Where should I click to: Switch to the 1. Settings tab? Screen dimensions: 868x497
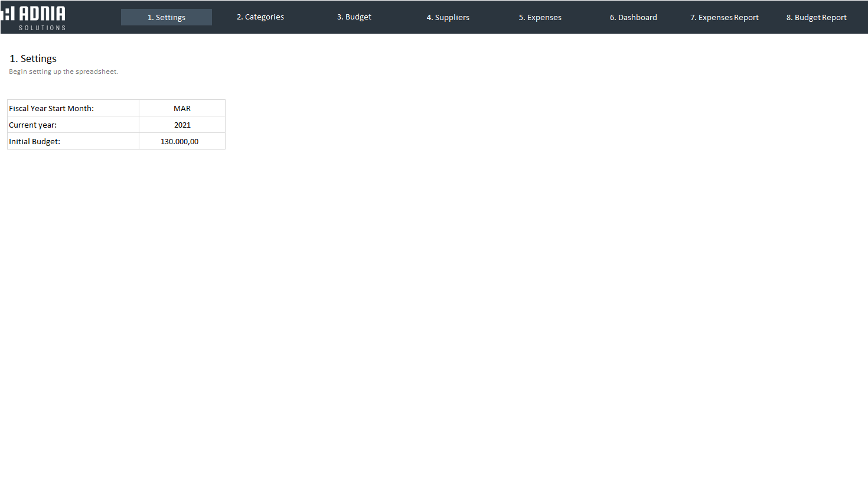tap(167, 17)
